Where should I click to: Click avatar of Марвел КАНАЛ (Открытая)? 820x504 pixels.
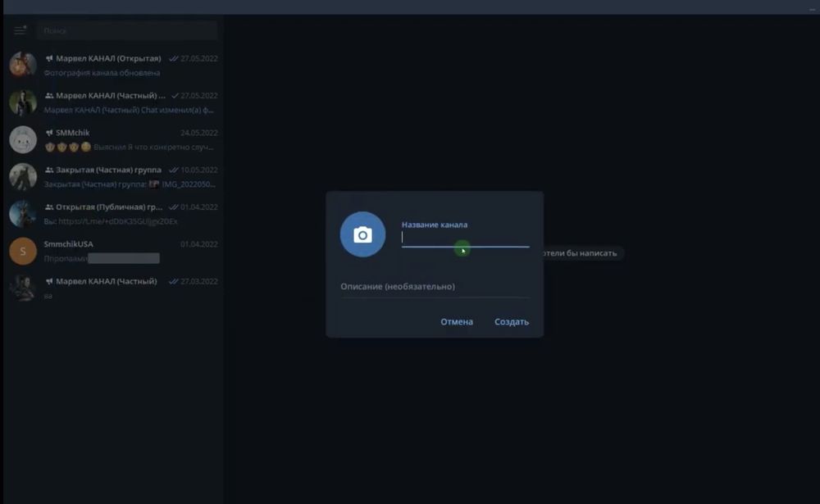pyautogui.click(x=23, y=66)
